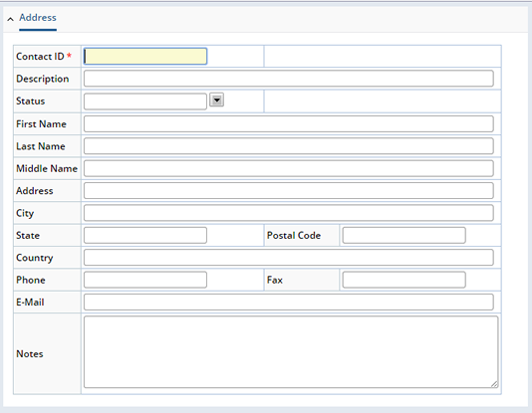Focus the First Name field
This screenshot has height=413, width=532.
pyautogui.click(x=289, y=123)
